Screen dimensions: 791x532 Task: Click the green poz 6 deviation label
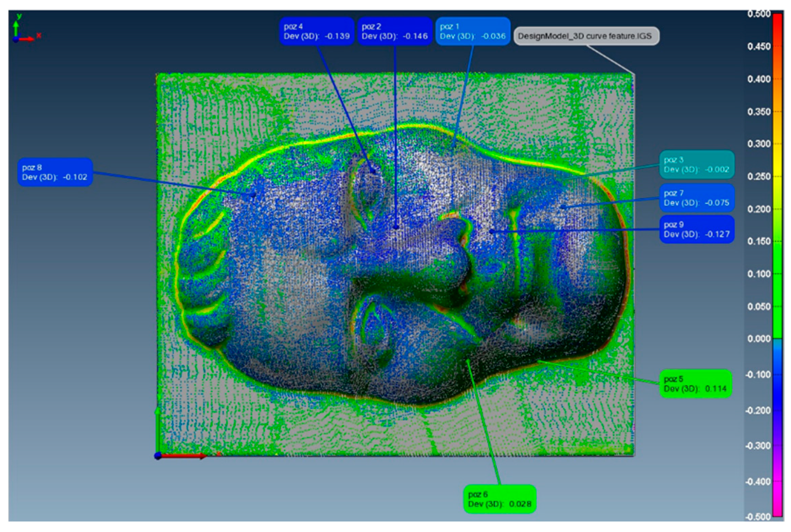pos(499,499)
